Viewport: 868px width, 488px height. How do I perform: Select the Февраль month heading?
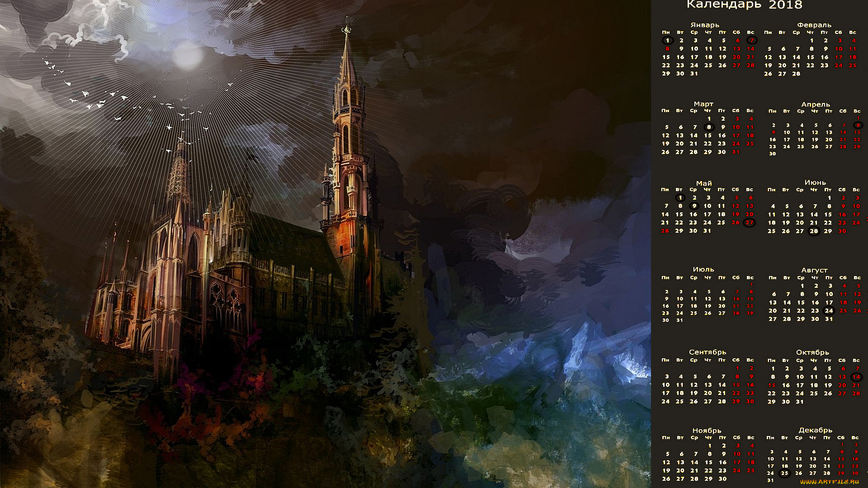pos(814,25)
